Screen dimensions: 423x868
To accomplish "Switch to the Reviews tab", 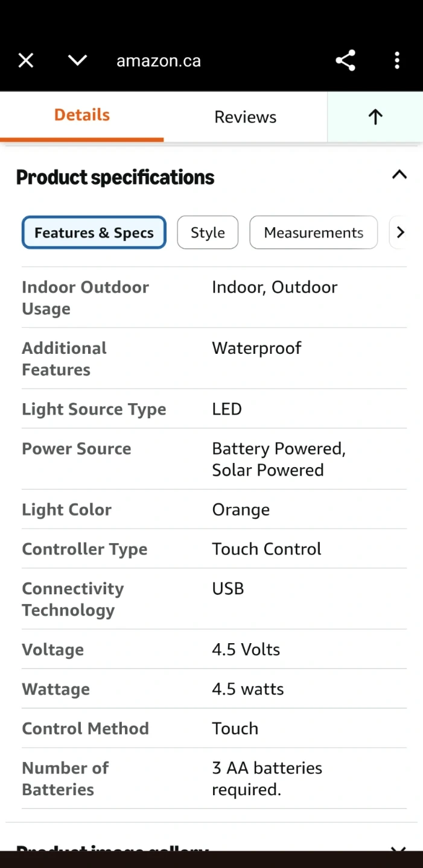I will [245, 117].
